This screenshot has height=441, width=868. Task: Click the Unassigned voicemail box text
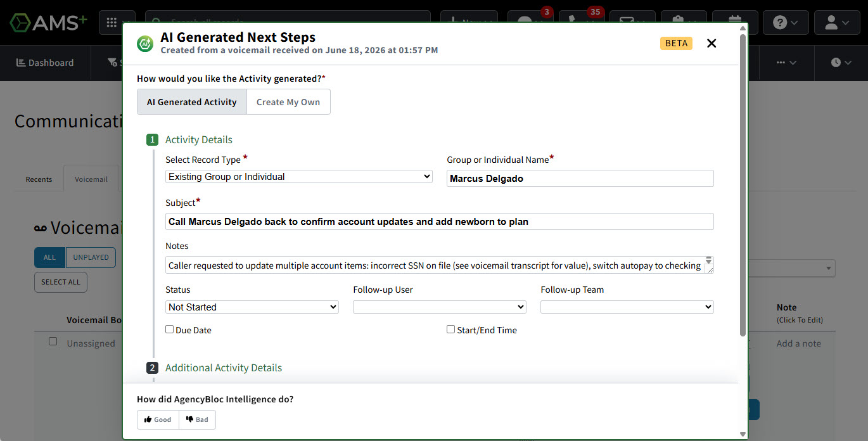pos(91,343)
